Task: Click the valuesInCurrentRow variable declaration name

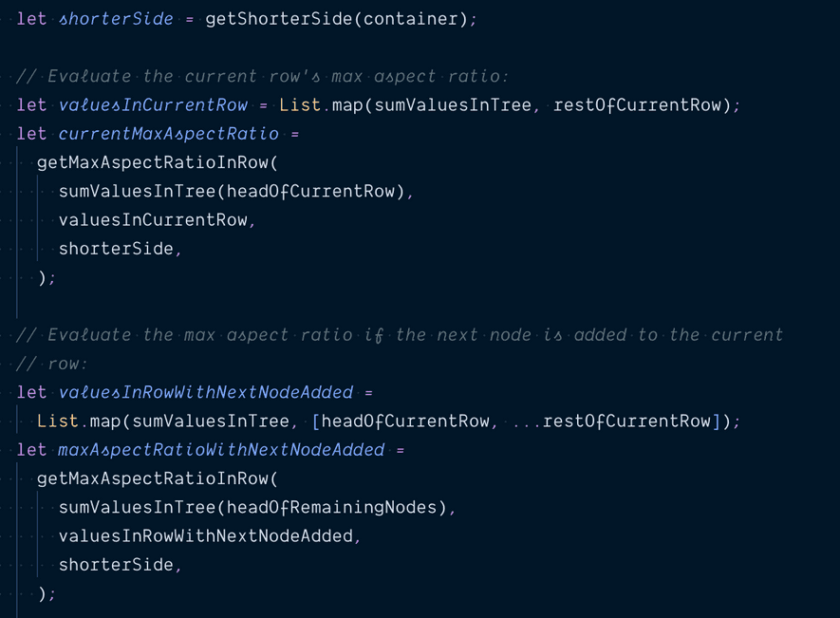Action: click(153, 105)
